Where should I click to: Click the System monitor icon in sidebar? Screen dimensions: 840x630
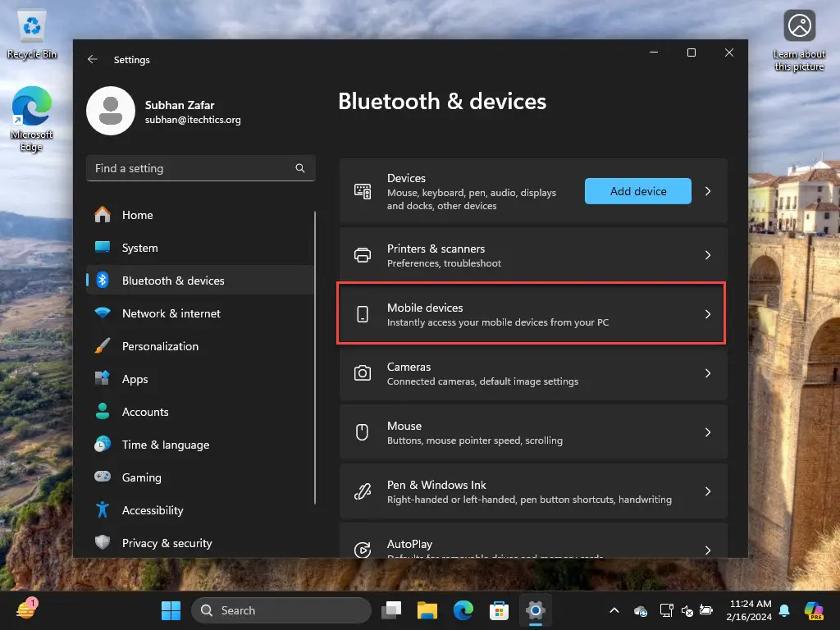pyautogui.click(x=103, y=248)
